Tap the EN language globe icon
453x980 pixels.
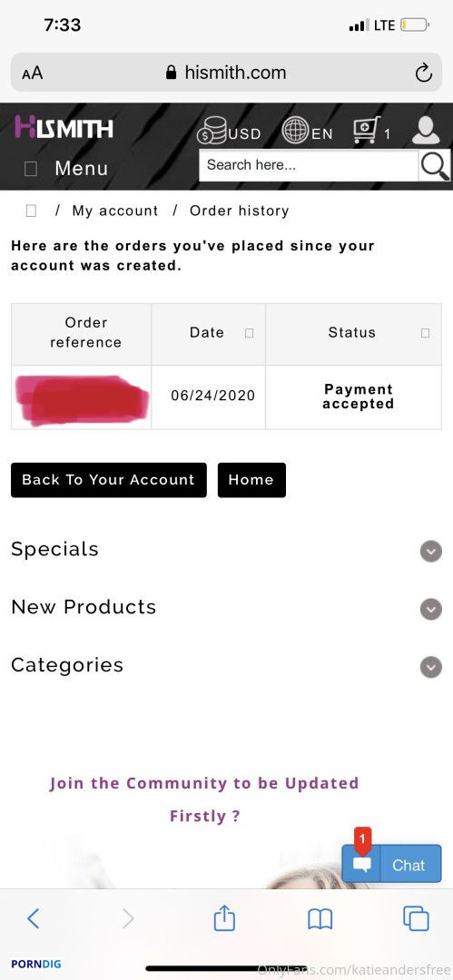point(294,132)
